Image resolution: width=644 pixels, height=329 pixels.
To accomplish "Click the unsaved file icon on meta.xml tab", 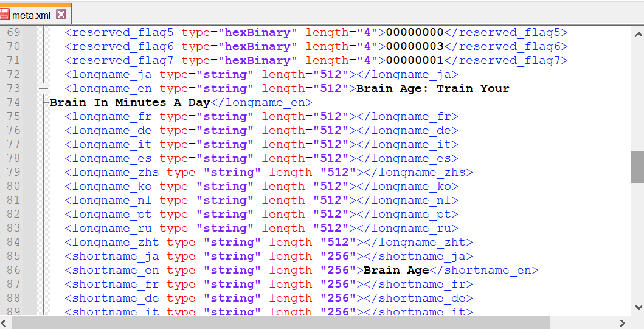I will click(x=4, y=15).
